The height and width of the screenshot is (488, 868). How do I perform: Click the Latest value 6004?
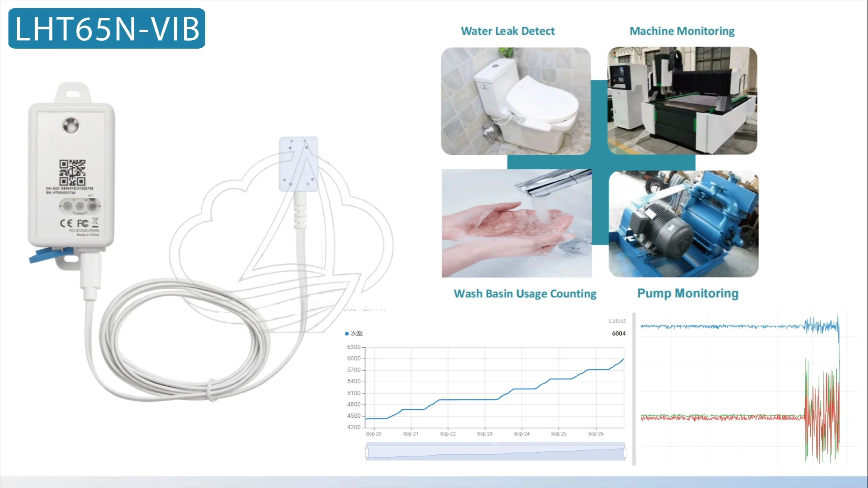click(619, 334)
